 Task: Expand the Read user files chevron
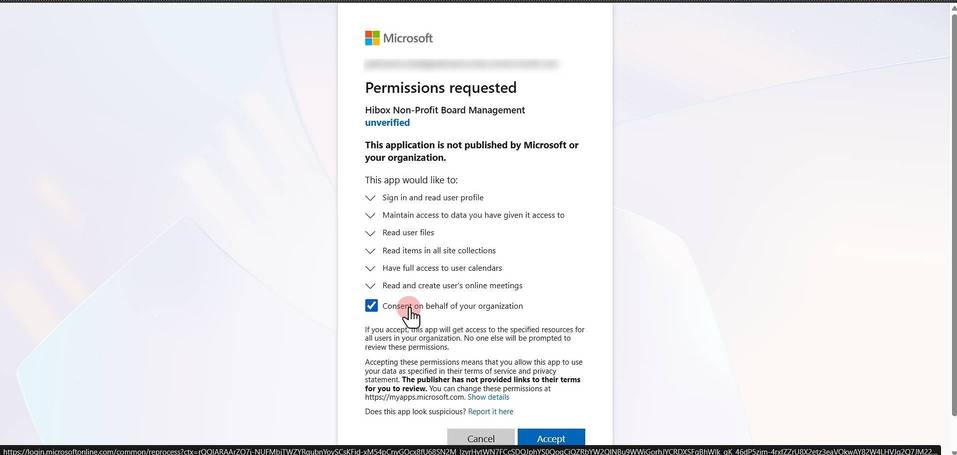(x=370, y=233)
